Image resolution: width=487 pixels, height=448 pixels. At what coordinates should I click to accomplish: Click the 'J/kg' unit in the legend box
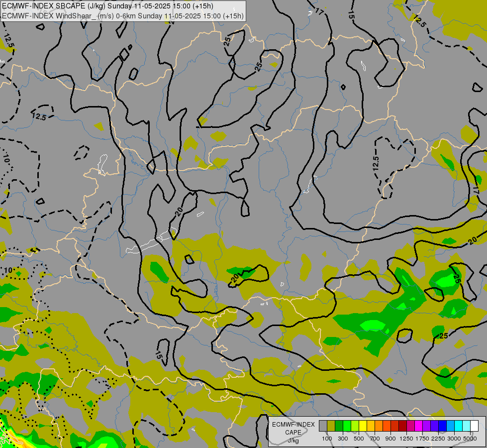(293, 441)
